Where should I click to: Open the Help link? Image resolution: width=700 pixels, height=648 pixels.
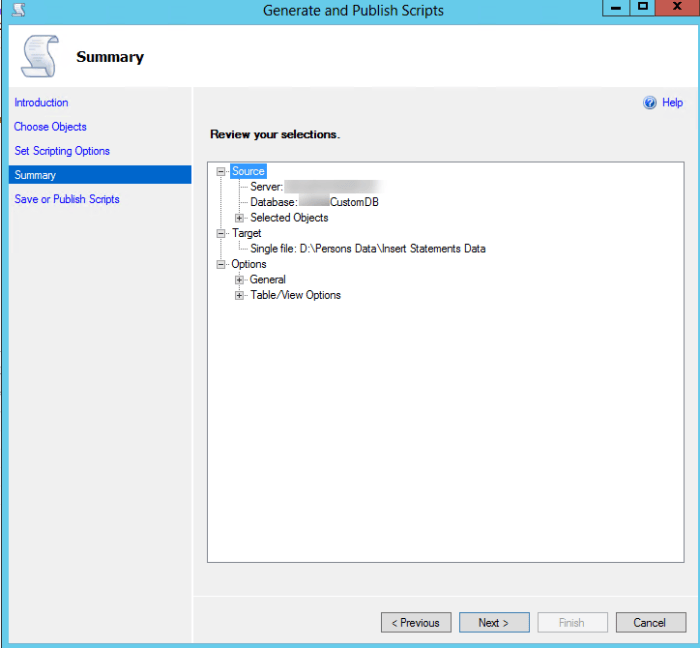(x=672, y=103)
